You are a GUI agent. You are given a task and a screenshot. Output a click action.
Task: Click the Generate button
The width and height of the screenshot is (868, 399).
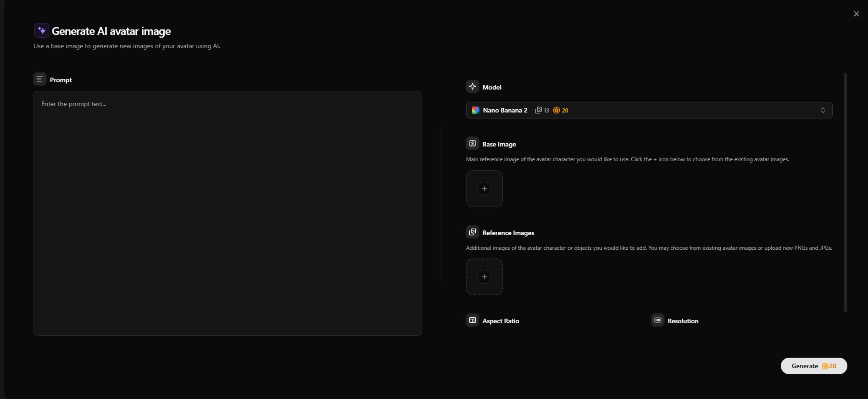point(814,366)
